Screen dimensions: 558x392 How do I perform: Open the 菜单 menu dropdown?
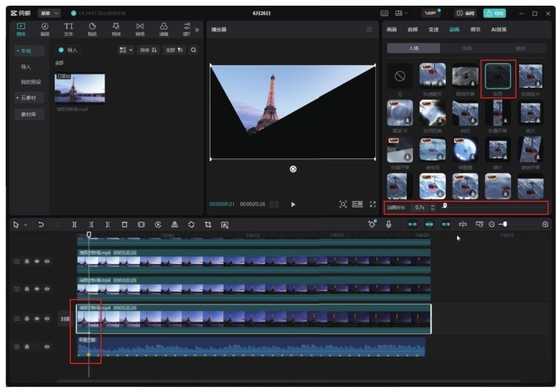(49, 13)
